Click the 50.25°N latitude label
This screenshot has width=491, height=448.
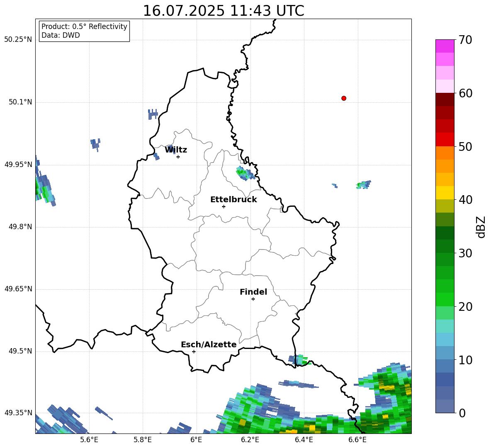[x=18, y=40]
